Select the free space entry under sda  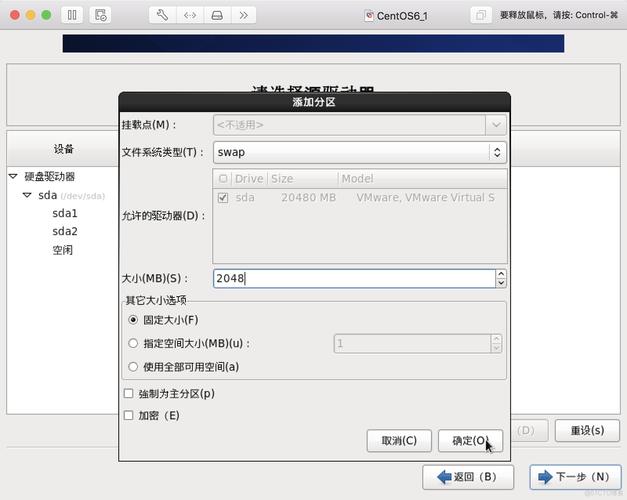pos(63,250)
